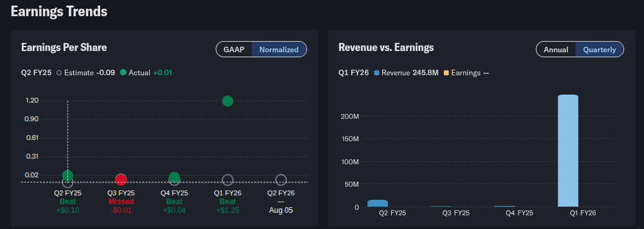644x229 pixels.
Task: Select the Quarterly revenue view
Action: (600, 49)
